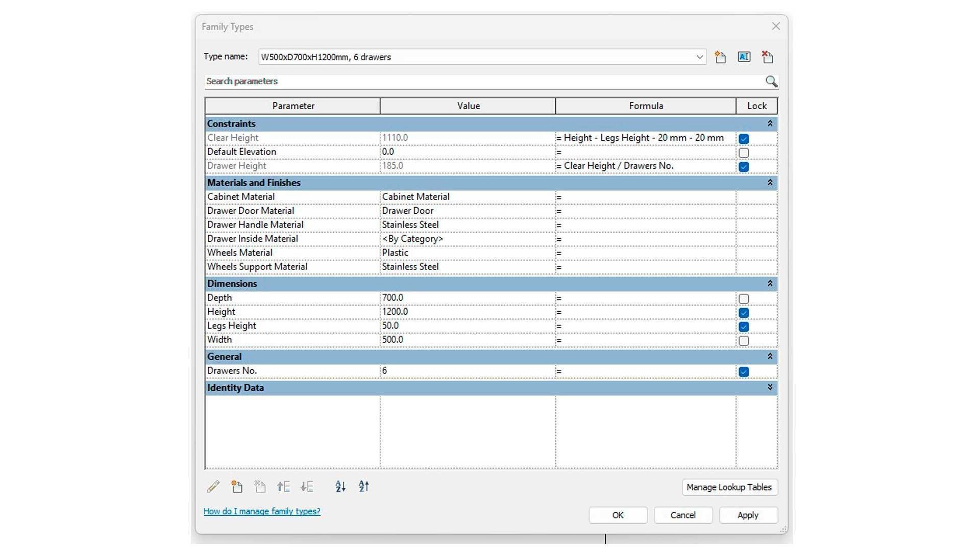Click the search magnifier icon
The image size is (980, 551).
[x=771, y=82]
